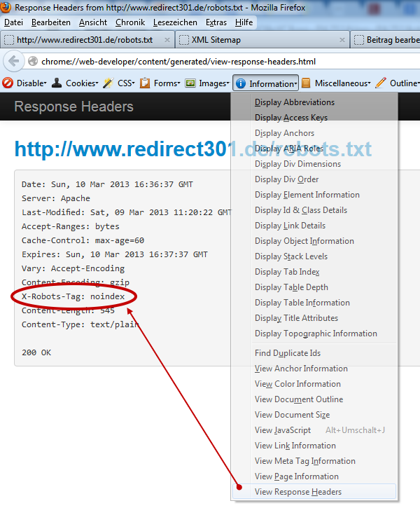The height and width of the screenshot is (508, 420).
Task: Select Display Div Order entry
Action: (314, 179)
